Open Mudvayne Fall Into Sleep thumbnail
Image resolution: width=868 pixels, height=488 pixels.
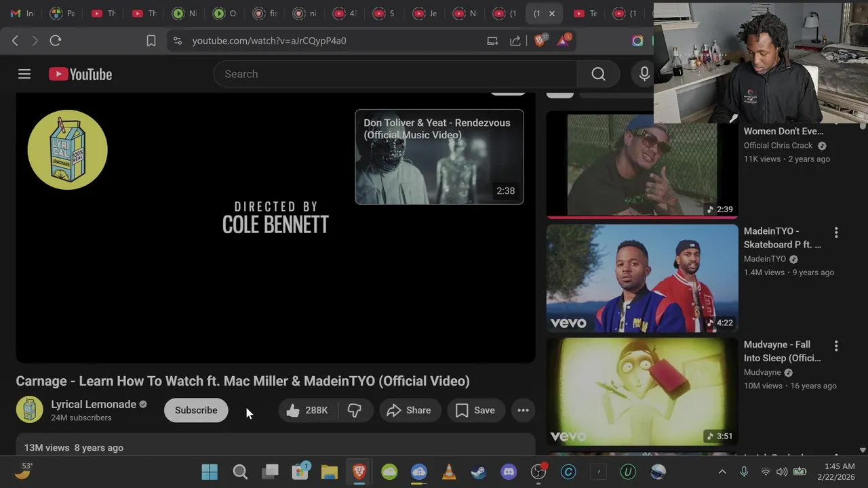(642, 392)
